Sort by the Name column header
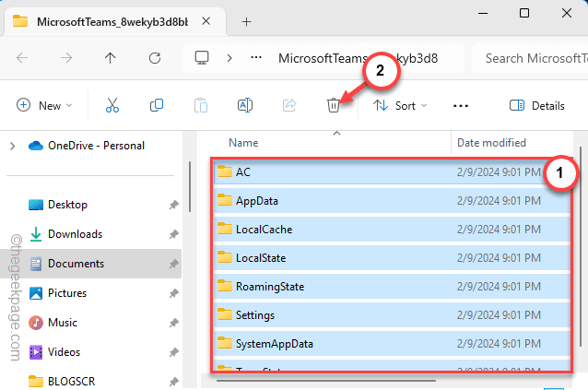Image resolution: width=588 pixels, height=390 pixels. [x=243, y=143]
